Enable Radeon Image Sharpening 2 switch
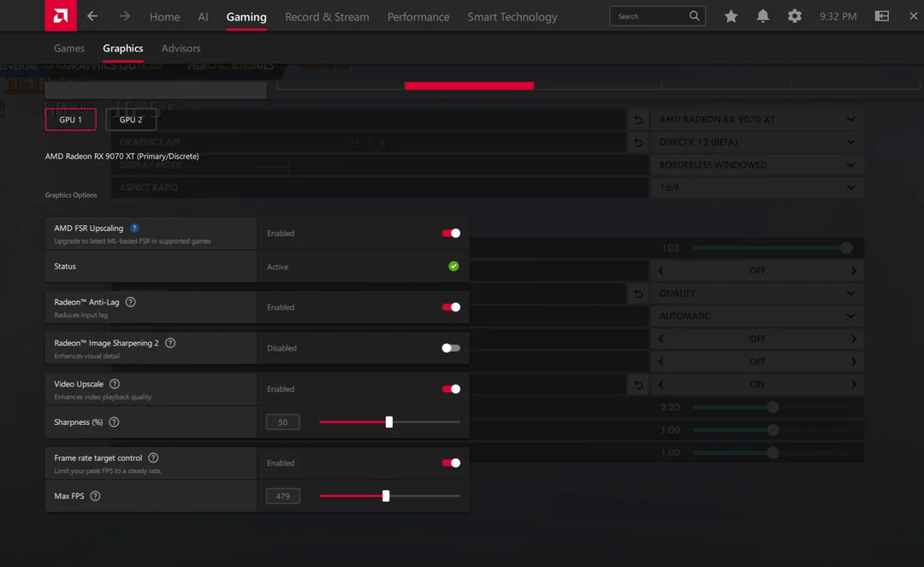Screen dimensions: 924x567 click(x=451, y=348)
